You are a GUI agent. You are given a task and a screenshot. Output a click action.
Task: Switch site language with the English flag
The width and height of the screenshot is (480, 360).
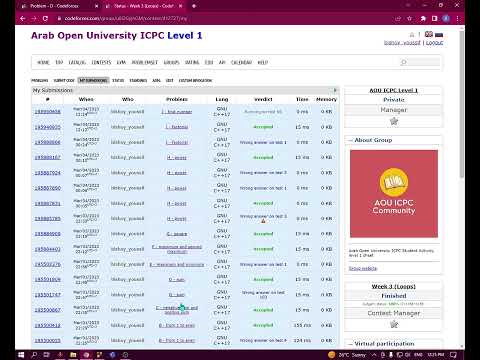(x=429, y=34)
